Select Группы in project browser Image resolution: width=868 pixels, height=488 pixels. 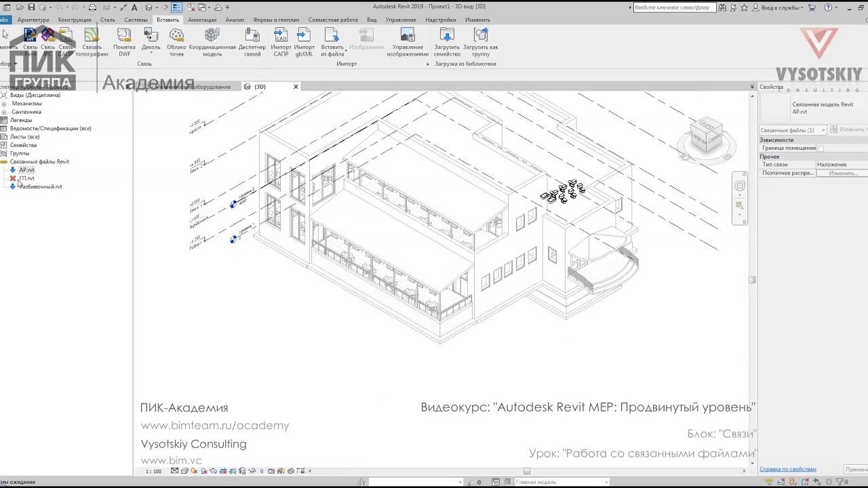[20, 153]
